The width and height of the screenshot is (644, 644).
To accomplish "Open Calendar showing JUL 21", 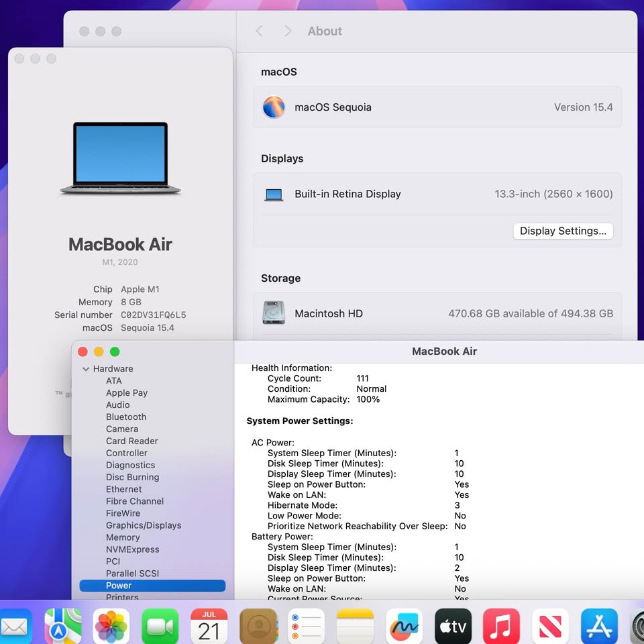I will pos(209,626).
